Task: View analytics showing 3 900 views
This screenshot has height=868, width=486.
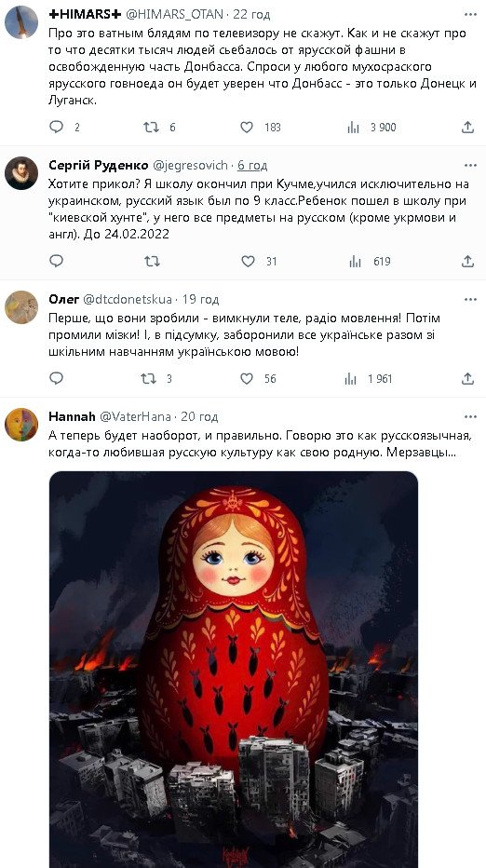Action: click(371, 128)
